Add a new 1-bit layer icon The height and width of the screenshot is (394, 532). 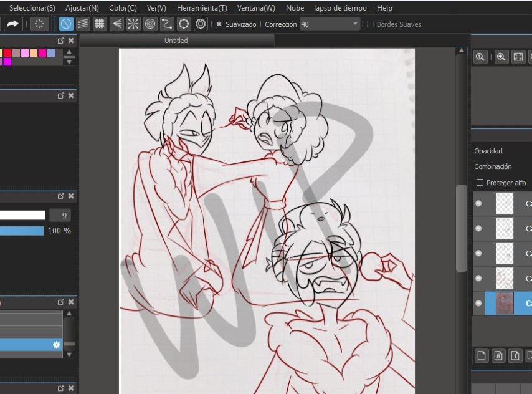coord(515,355)
